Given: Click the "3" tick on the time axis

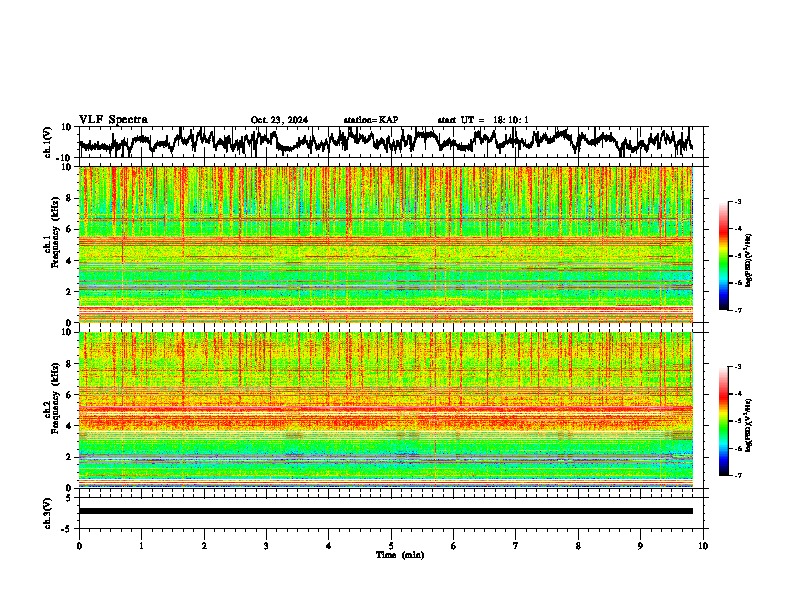Looking at the screenshot, I should coord(266,546).
